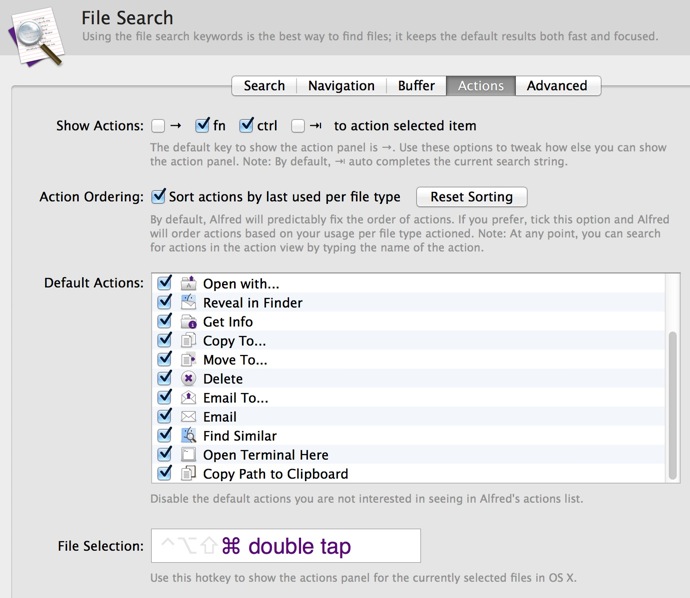The height and width of the screenshot is (598, 690).
Task: Uncheck Copy Path to Clipboard action
Action: pyautogui.click(x=165, y=473)
